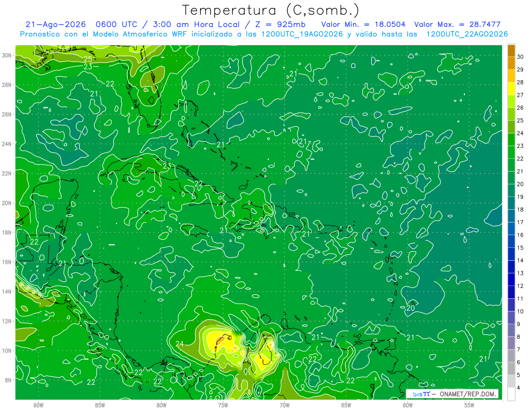Click the 20N latitude axis label
532x411 pixels.
pos(8,203)
